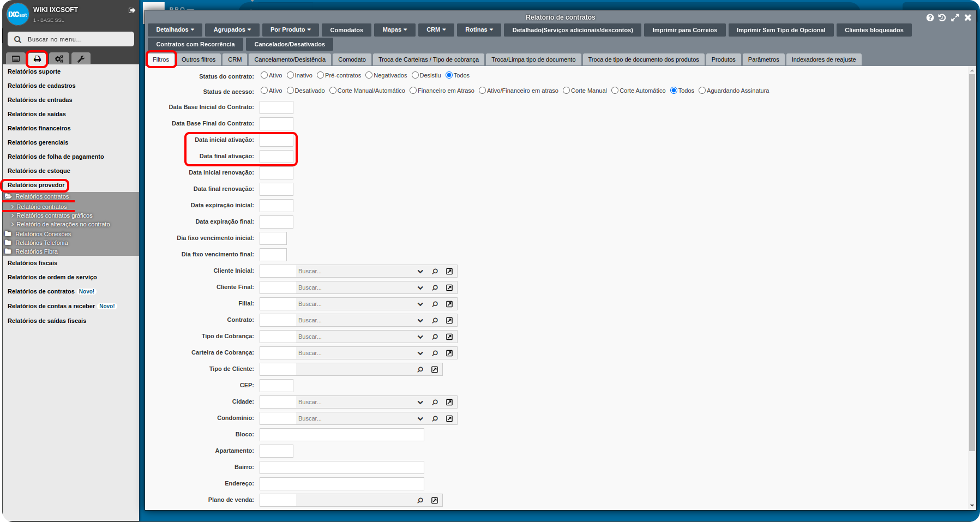Viewport: 980px width, 522px height.
Task: Click the history refresh icon in title bar
Action: pyautogui.click(x=942, y=17)
